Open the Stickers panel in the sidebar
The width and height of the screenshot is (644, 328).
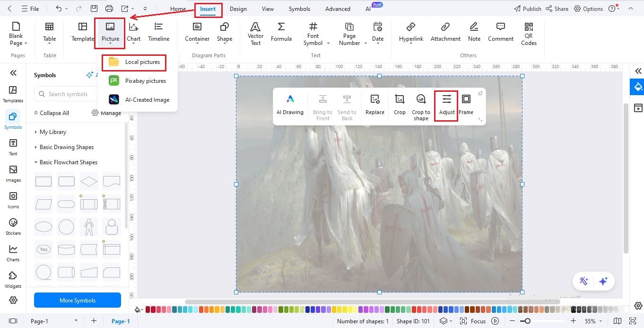(13, 227)
